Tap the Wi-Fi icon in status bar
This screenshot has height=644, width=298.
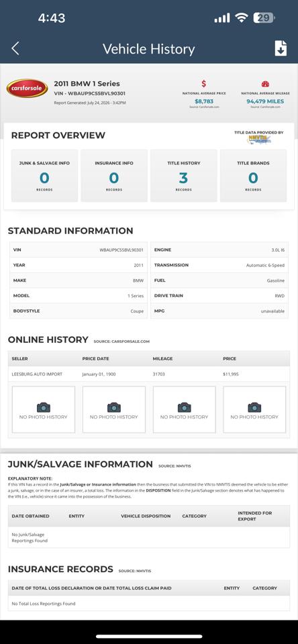[241, 17]
